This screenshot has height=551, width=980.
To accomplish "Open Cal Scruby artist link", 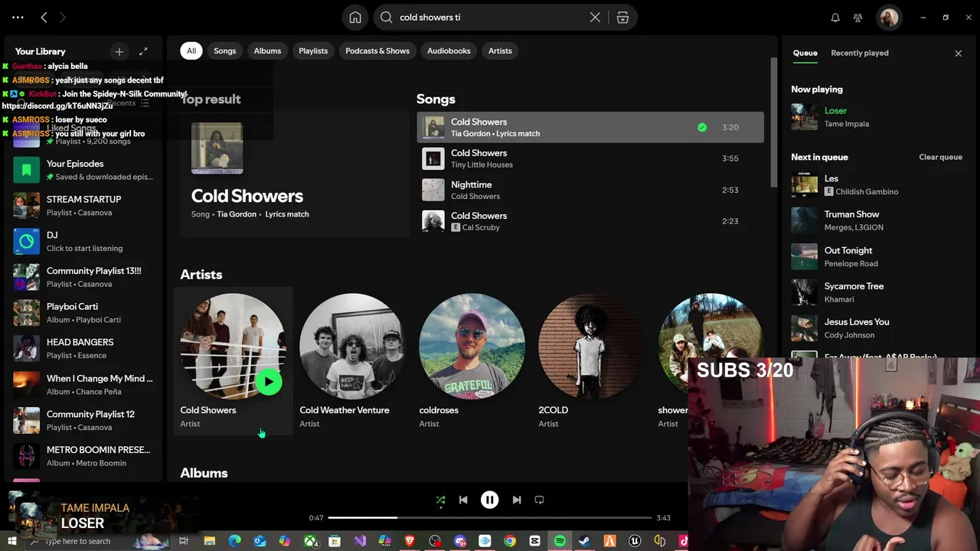I will 481,227.
